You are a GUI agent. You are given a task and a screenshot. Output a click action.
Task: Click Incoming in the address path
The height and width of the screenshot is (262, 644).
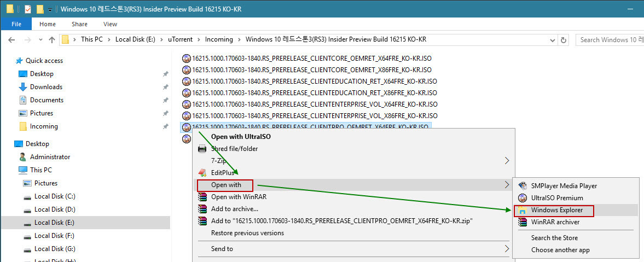pos(219,39)
